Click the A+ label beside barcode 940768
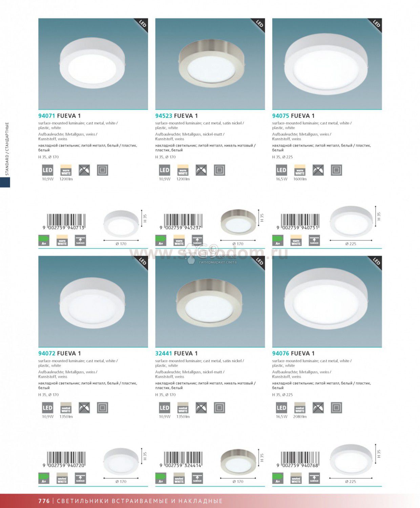Image resolution: width=420 pixels, height=508 pixels. point(278,478)
